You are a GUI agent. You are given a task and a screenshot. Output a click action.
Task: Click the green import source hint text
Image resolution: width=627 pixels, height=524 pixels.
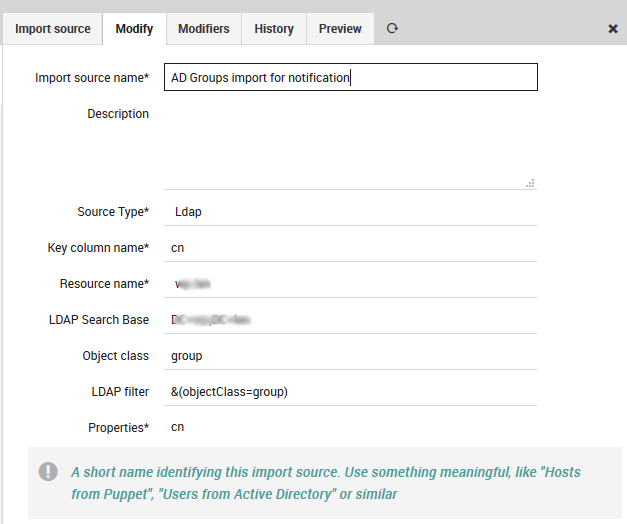click(325, 483)
